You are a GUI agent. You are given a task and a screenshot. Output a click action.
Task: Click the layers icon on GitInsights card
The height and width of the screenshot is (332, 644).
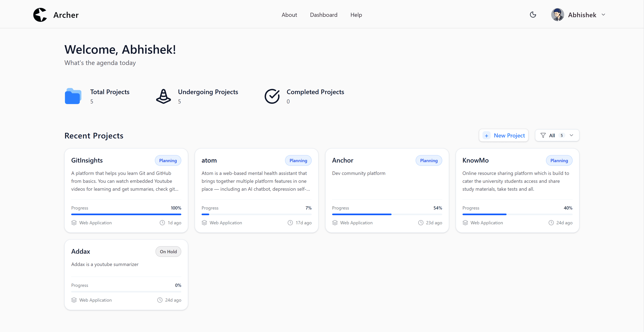74,223
